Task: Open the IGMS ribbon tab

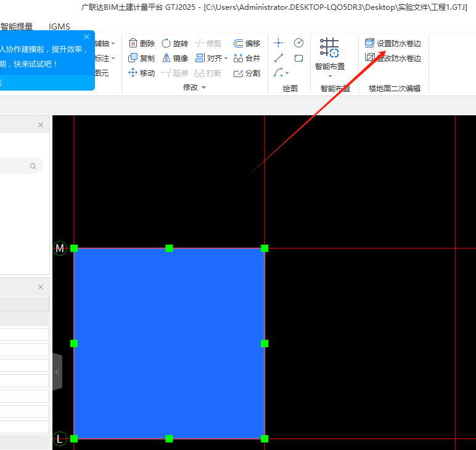Action: coord(59,27)
